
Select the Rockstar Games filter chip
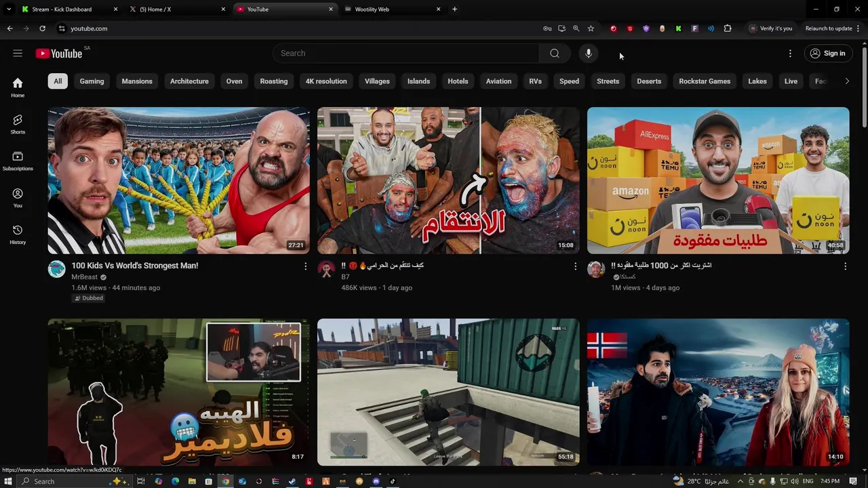(705, 81)
